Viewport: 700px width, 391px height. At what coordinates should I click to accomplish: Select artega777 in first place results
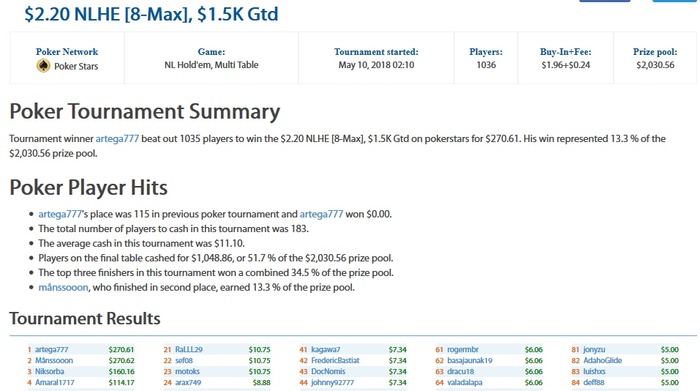point(51,349)
